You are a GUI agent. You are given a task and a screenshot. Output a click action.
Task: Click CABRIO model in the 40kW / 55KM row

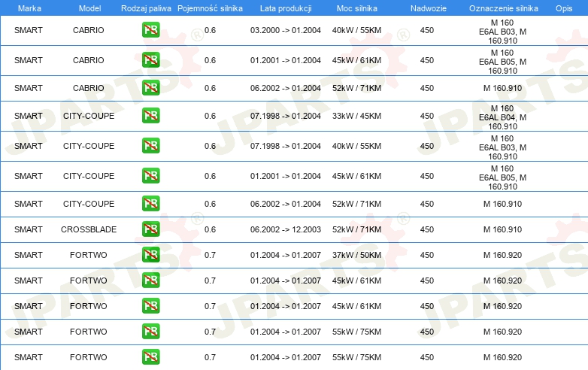point(89,30)
